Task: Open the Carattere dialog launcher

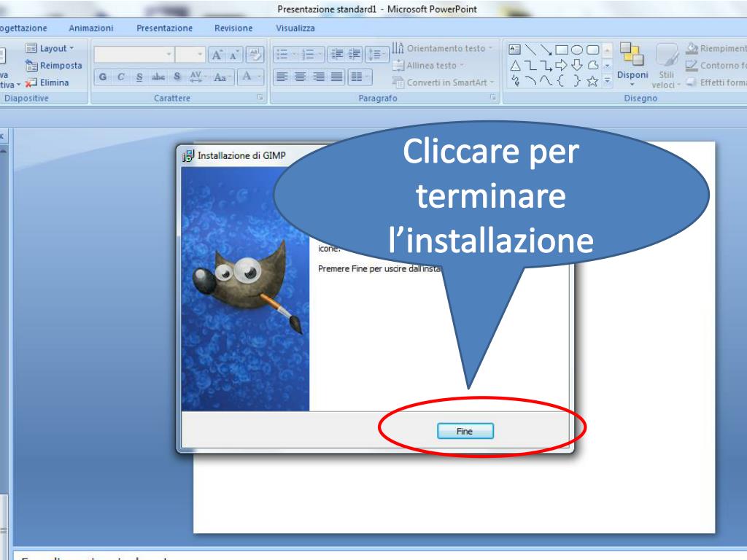Action: [260, 98]
